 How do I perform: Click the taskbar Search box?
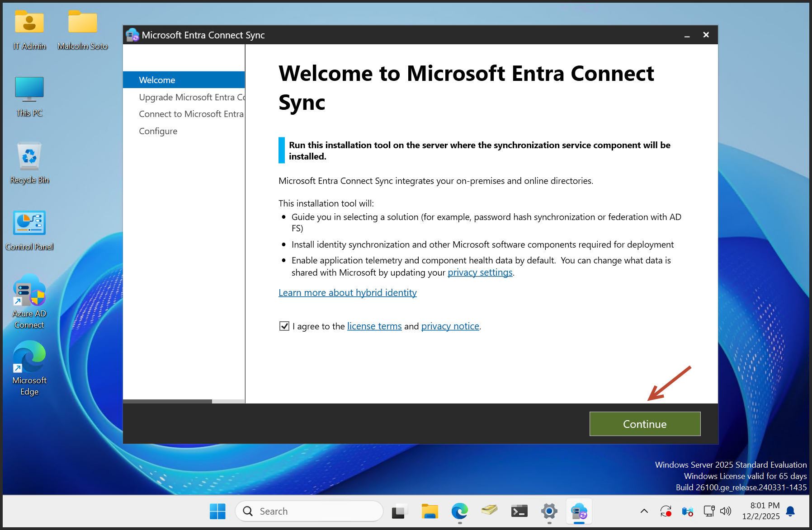(x=310, y=511)
